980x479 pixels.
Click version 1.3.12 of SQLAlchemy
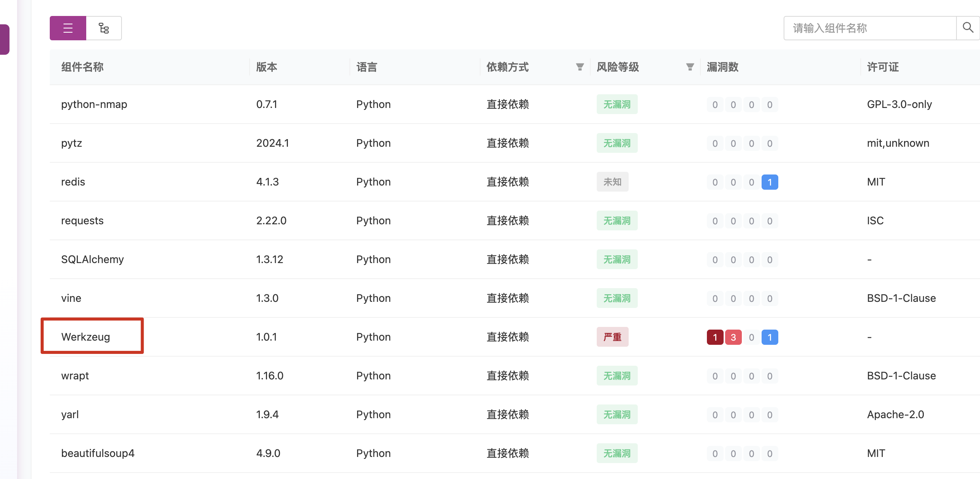coord(269,260)
